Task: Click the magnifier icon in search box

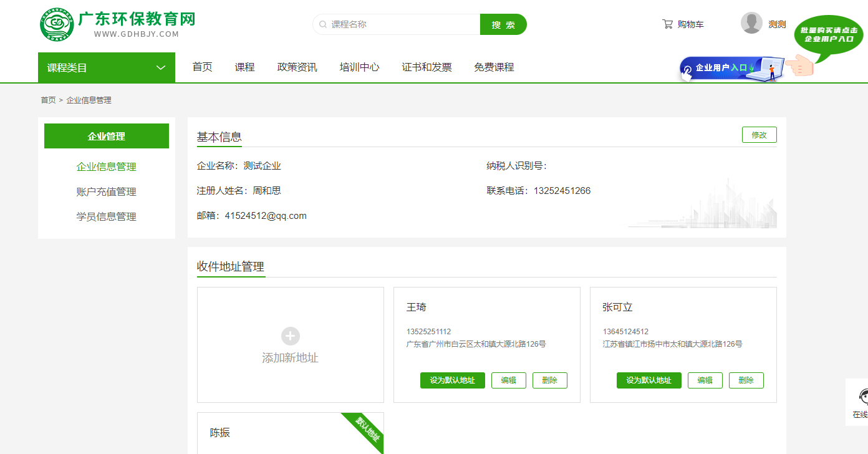Action: 323,24
